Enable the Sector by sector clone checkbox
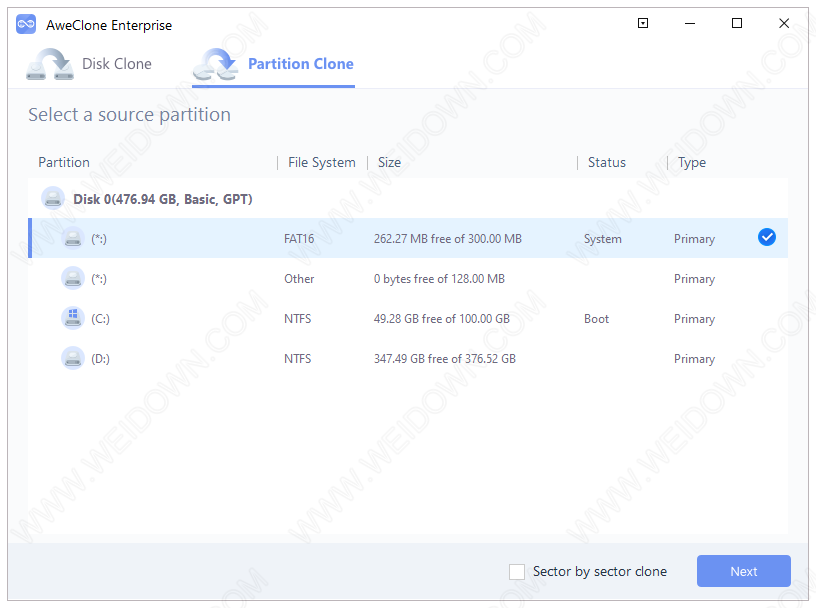The image size is (816, 608). [517, 572]
